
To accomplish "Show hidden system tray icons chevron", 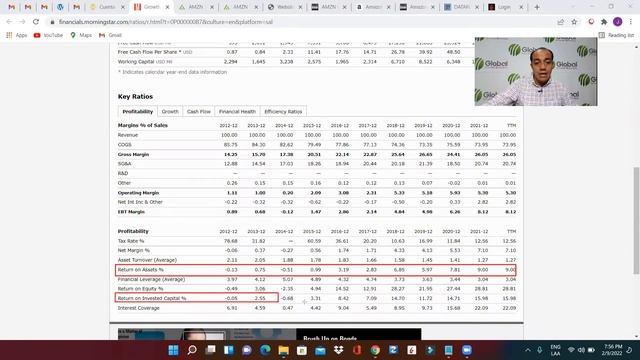I will click(x=528, y=350).
